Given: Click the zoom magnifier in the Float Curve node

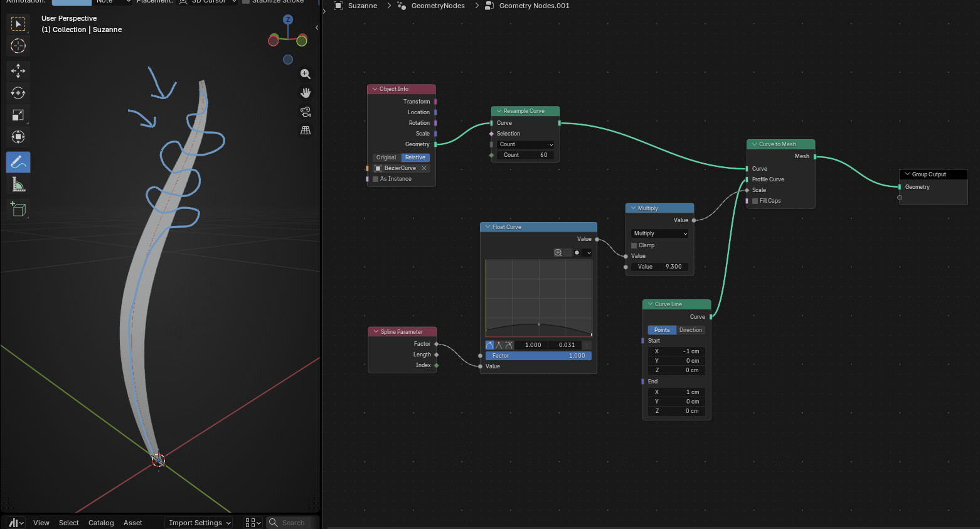Looking at the screenshot, I should [558, 252].
